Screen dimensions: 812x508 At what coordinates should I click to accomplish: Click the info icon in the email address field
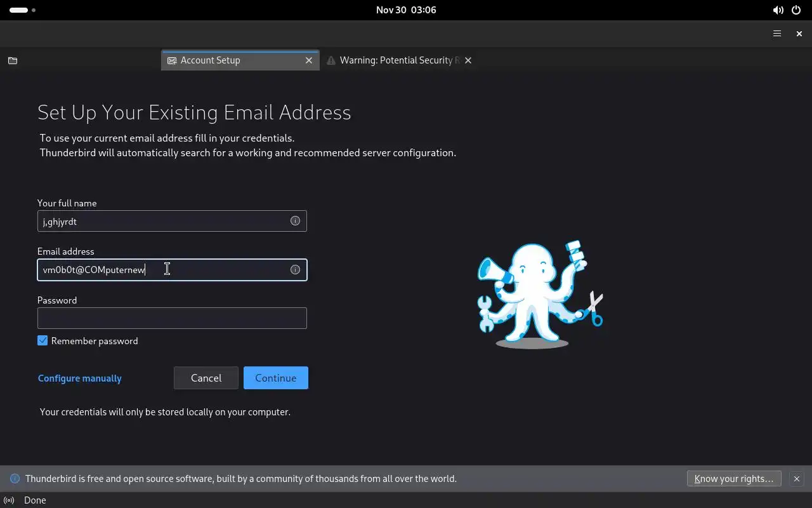(x=295, y=270)
